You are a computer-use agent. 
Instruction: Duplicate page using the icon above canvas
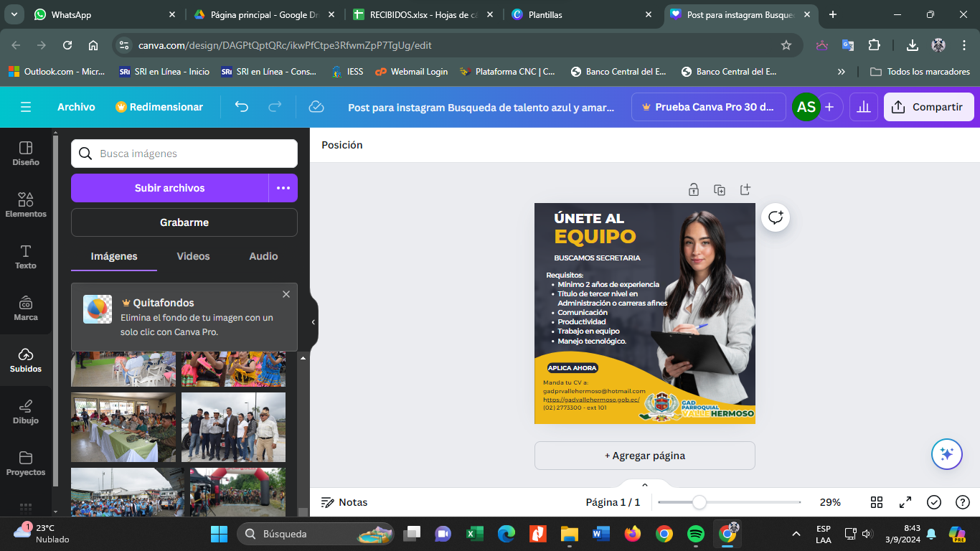tap(720, 189)
